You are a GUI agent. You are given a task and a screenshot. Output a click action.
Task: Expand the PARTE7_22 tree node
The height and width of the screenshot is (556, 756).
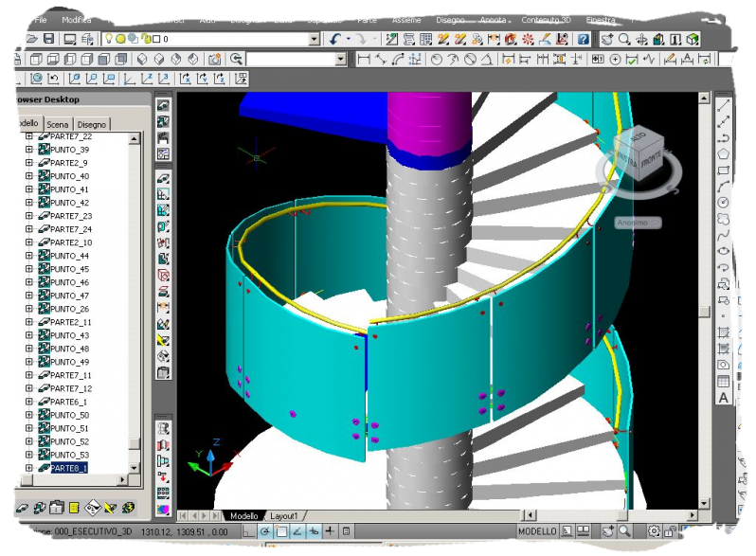point(28,136)
